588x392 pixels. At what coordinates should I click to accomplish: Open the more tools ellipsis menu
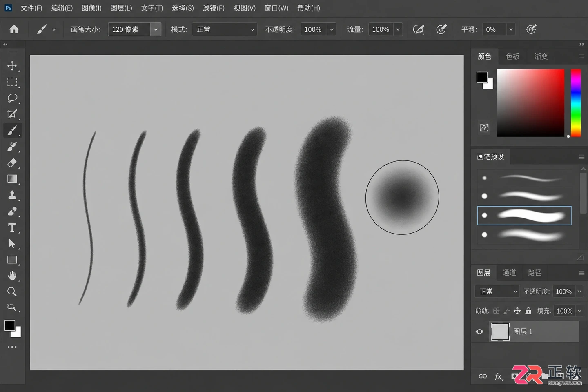pos(12,347)
